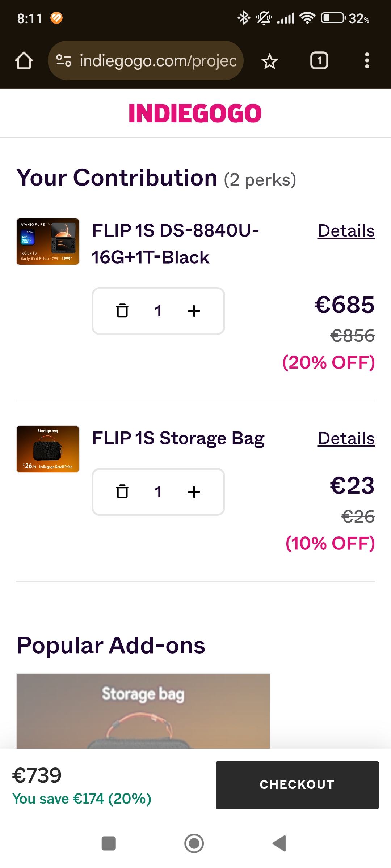
Task: Add one more FLIP 1S Storage Bag
Action: tap(194, 492)
